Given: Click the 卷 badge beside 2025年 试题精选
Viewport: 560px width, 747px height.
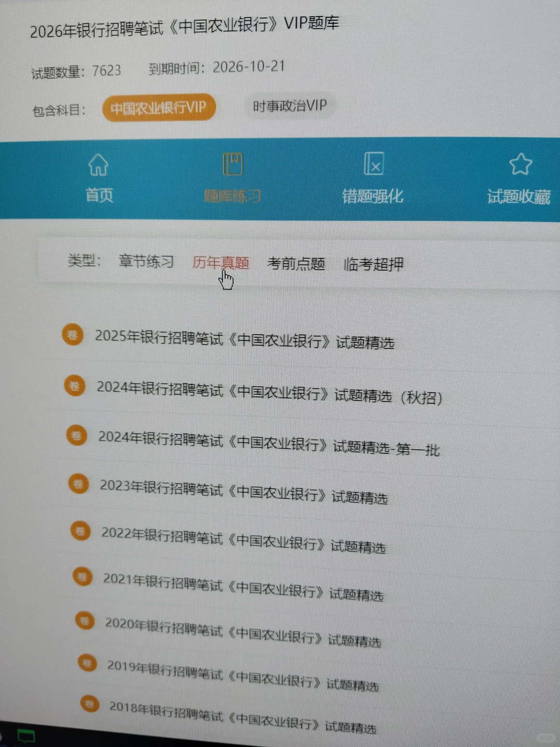Looking at the screenshot, I should [x=73, y=335].
